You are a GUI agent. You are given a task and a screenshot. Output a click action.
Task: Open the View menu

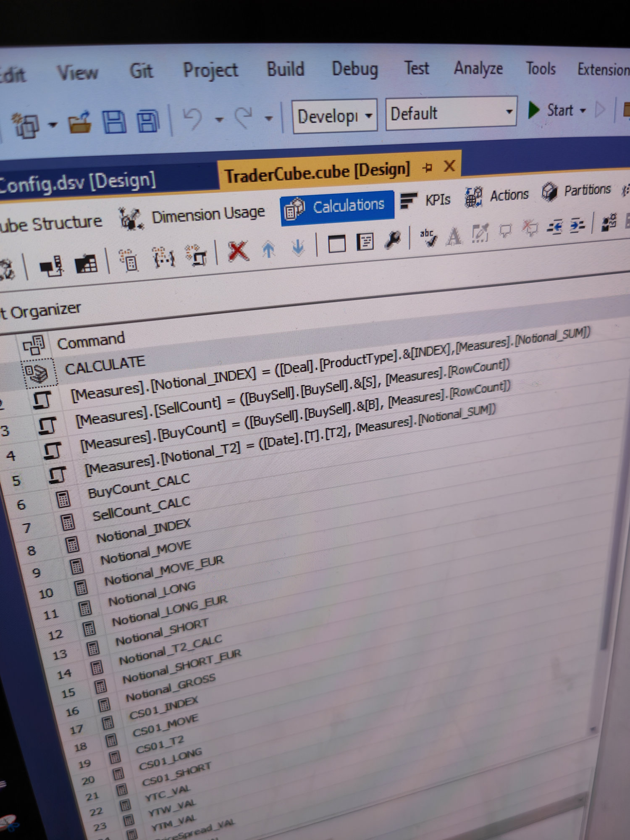[x=78, y=73]
